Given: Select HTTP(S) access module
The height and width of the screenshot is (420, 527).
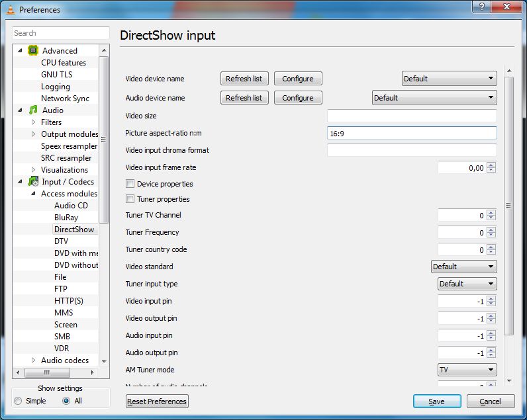Looking at the screenshot, I should pyautogui.click(x=69, y=301).
